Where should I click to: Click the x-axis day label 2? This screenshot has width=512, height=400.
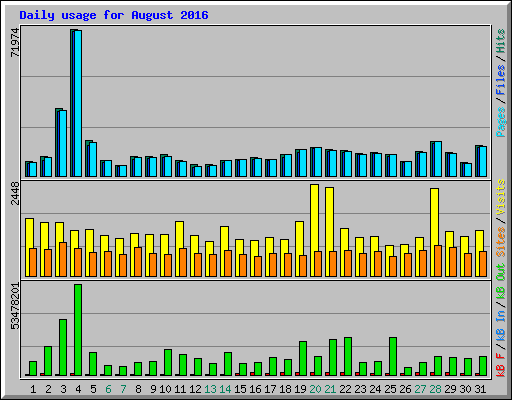click(48, 389)
